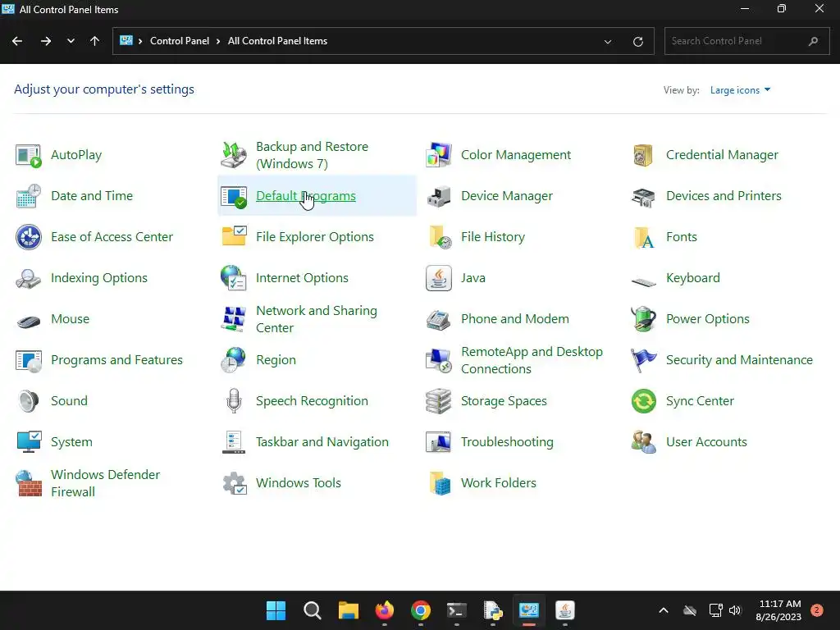Open the Region globe-clock icon

click(x=234, y=360)
